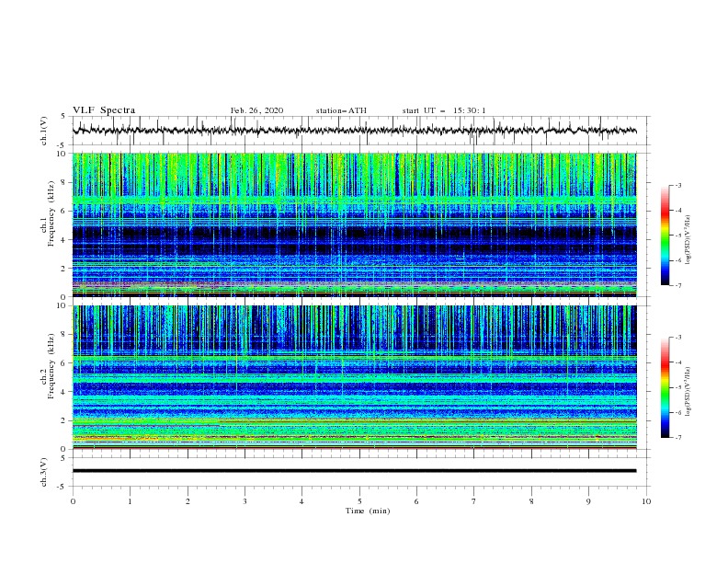The width and height of the screenshot is (728, 563).
Task: Select the date text "Feb. 26, 2020"
Action: tap(256, 110)
